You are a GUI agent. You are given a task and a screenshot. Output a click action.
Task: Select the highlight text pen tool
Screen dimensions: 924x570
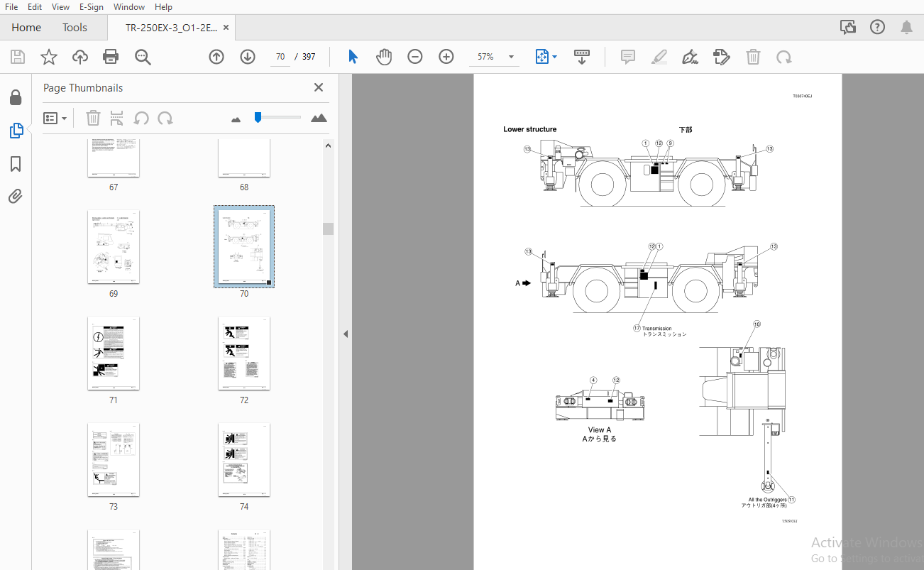659,57
